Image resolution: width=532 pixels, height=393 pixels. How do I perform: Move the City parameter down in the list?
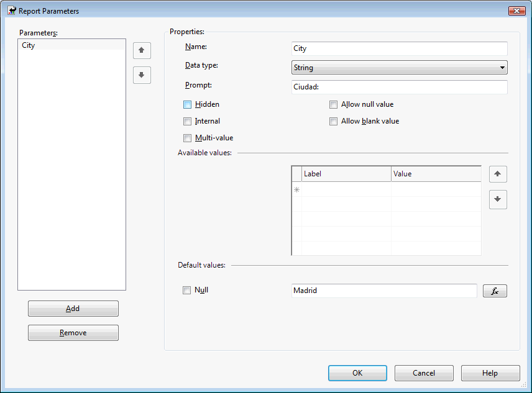tap(142, 75)
